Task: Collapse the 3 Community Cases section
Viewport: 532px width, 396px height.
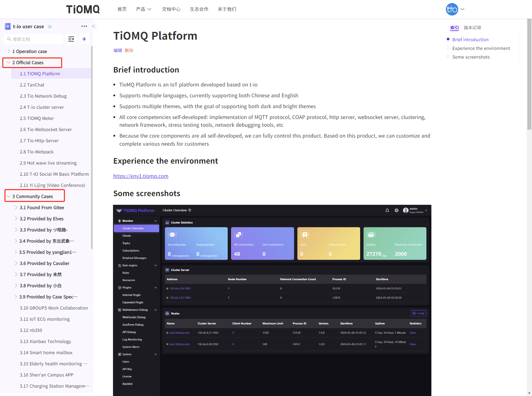Action: coord(9,196)
